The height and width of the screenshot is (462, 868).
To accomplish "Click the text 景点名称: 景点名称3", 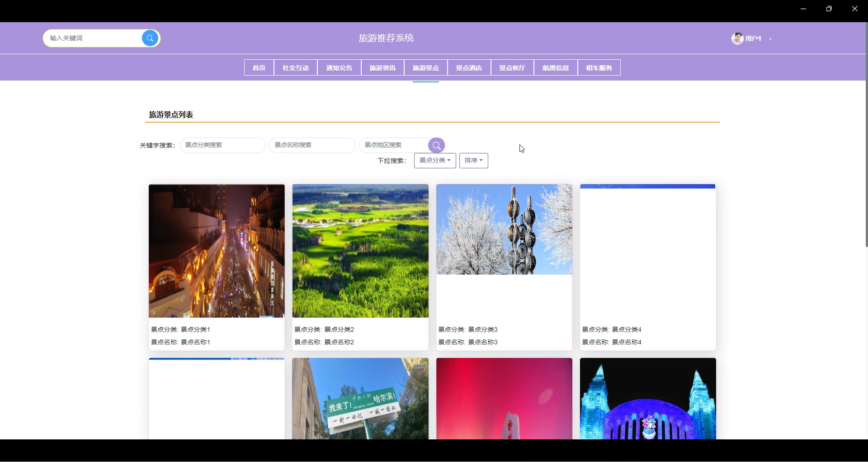I will pos(468,342).
